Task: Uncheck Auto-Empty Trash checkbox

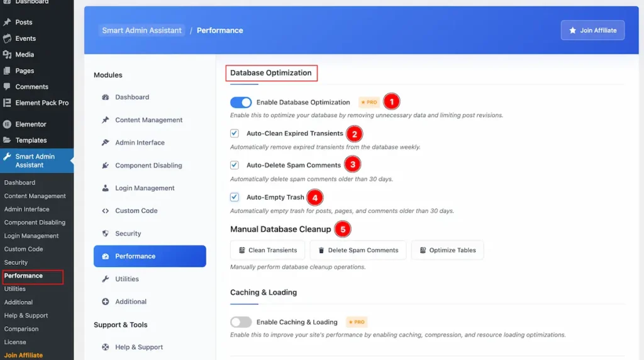Action: pos(235,197)
